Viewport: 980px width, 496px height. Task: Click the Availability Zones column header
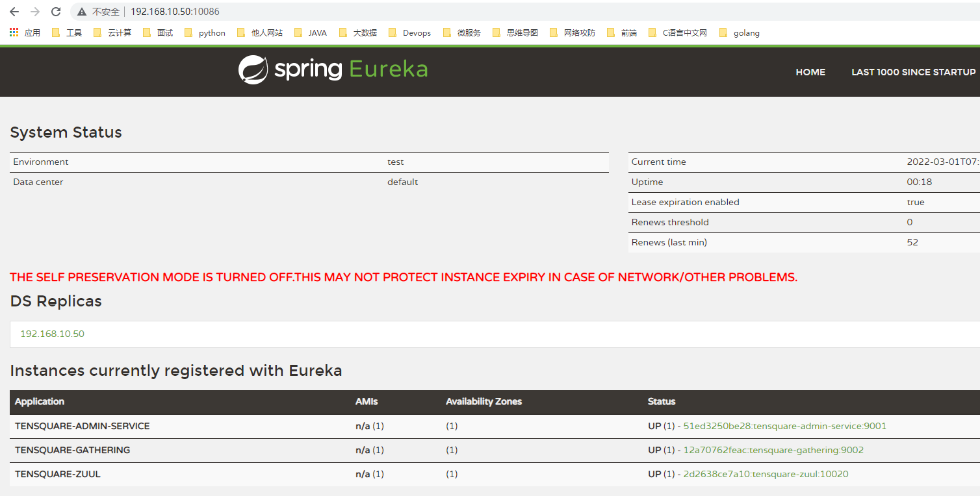(x=484, y=401)
